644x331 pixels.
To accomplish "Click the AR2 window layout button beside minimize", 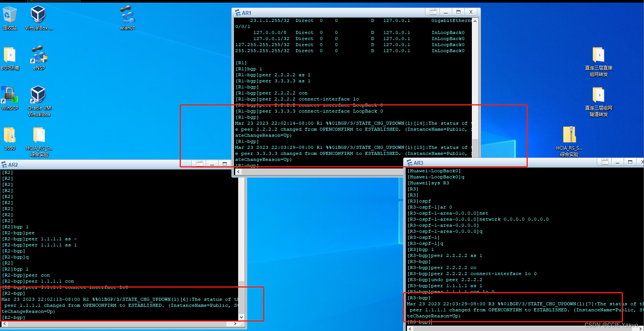I will pos(199,163).
